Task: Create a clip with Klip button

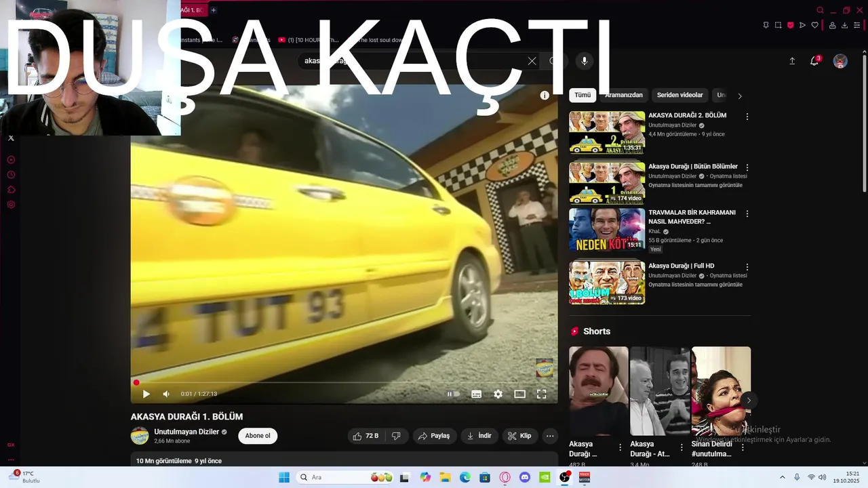Action: click(x=520, y=436)
